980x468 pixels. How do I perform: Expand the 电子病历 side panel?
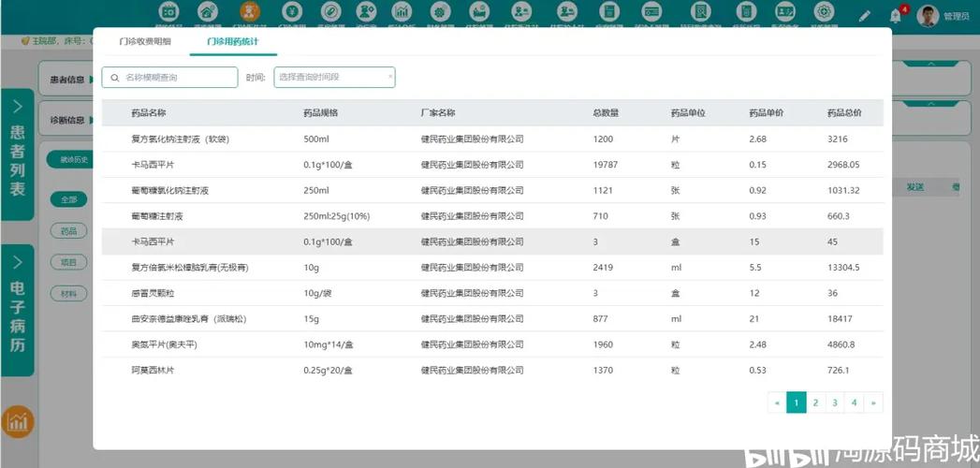17,309
